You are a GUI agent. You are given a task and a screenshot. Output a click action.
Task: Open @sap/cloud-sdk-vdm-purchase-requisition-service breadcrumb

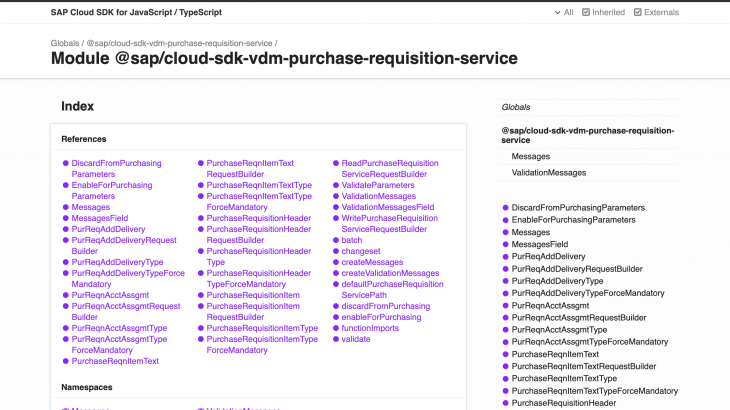point(179,43)
